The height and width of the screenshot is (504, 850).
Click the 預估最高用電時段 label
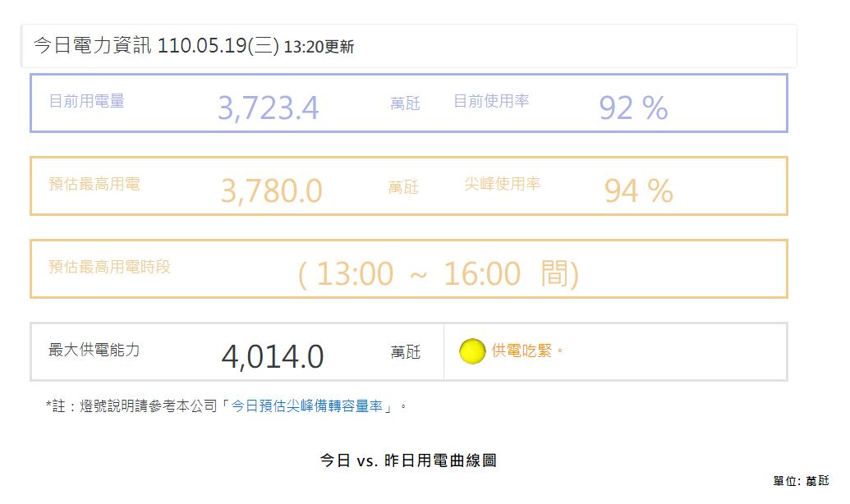coord(110,267)
